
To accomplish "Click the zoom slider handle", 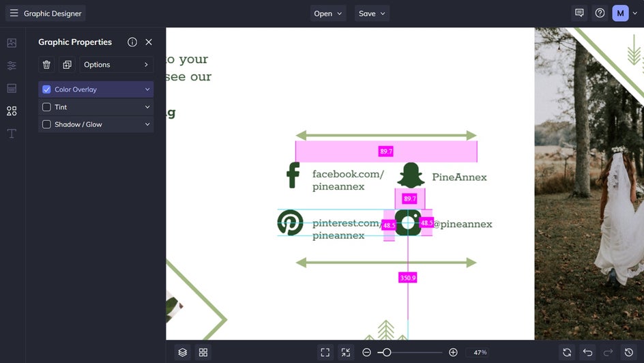I will click(x=387, y=352).
